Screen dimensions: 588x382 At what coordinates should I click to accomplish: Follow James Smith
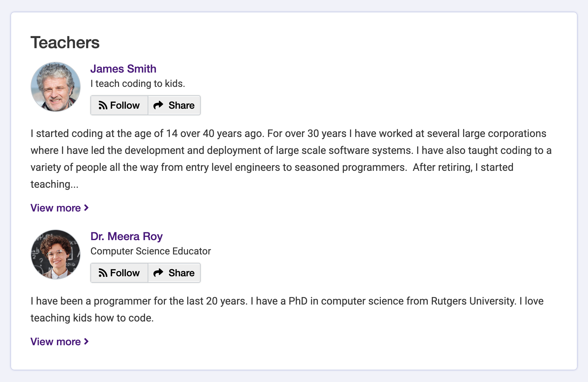(x=119, y=105)
